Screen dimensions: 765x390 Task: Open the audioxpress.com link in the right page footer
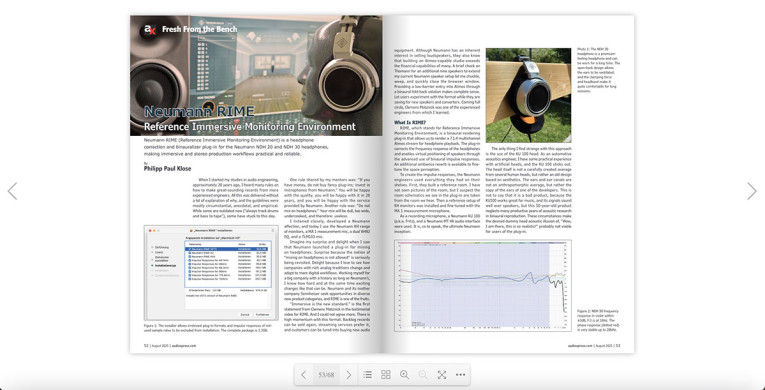[580, 345]
